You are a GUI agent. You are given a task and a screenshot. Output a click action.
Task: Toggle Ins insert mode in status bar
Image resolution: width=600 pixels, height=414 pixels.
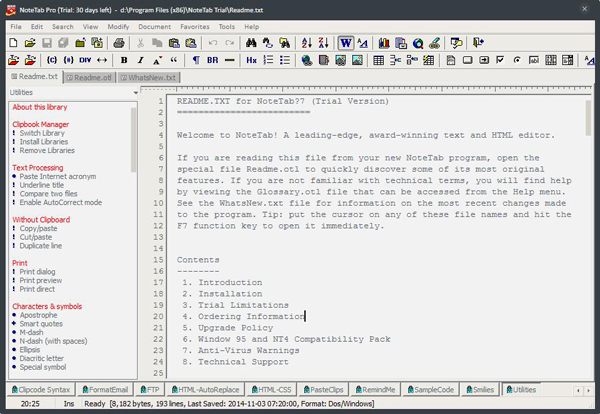69,404
